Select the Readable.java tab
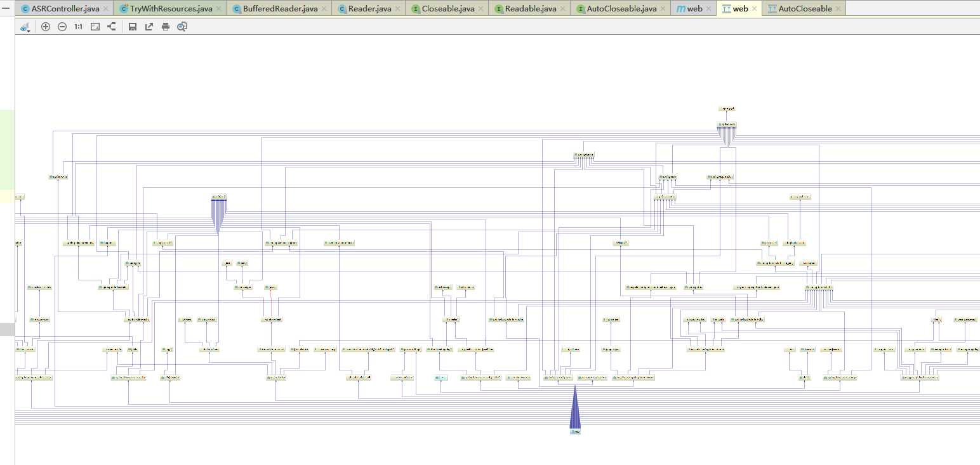 pos(531,9)
